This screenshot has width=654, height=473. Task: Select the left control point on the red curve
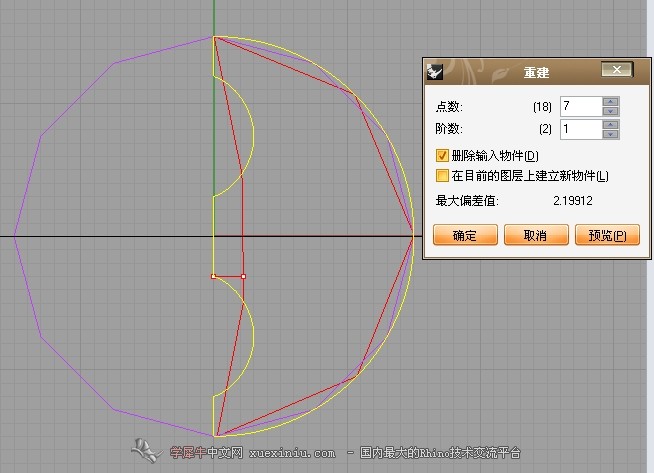click(x=214, y=276)
